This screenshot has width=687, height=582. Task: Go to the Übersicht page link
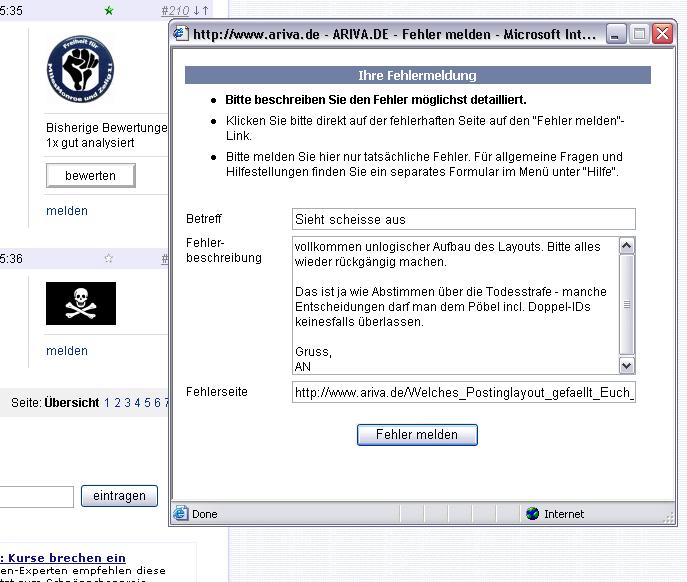pyautogui.click(x=72, y=402)
